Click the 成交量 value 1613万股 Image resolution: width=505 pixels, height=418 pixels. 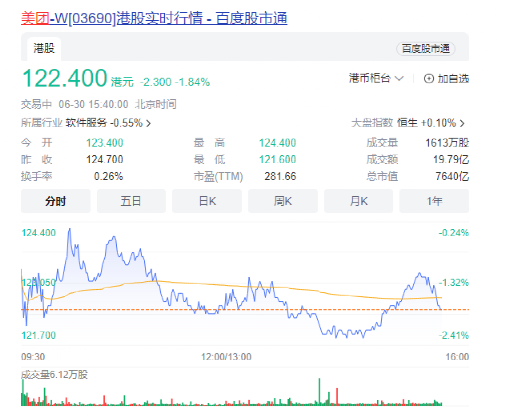coord(447,143)
